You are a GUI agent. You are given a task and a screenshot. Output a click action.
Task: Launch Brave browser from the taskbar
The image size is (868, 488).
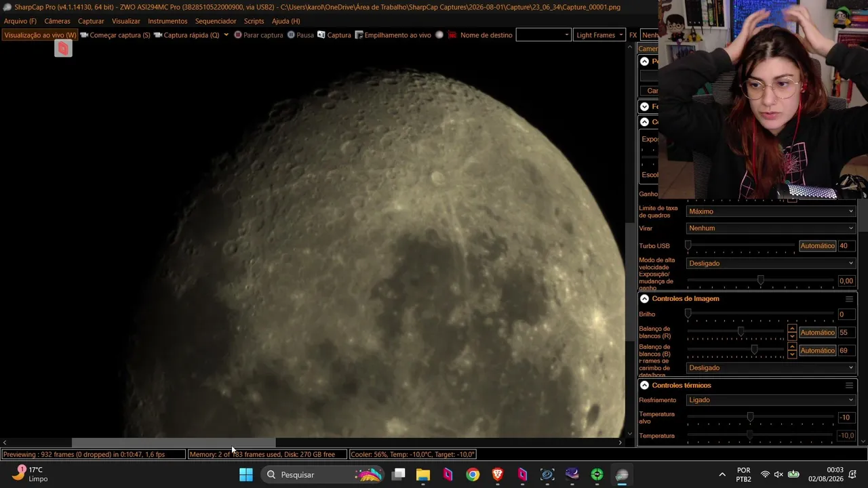tap(498, 474)
